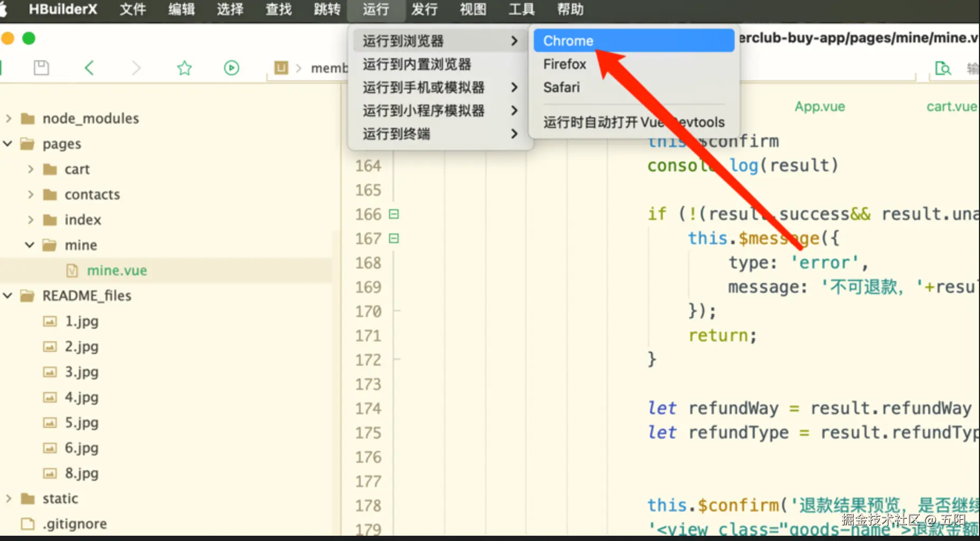Collapse the pages folder arrow

pos(8,144)
